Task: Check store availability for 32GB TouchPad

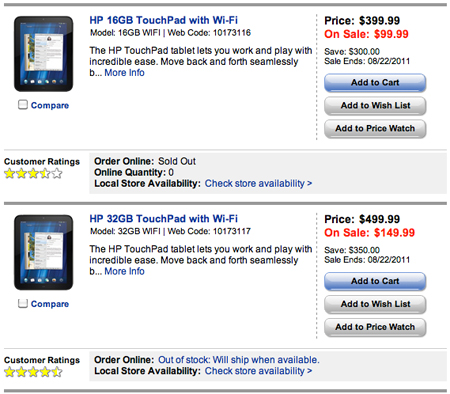Action: (x=258, y=371)
